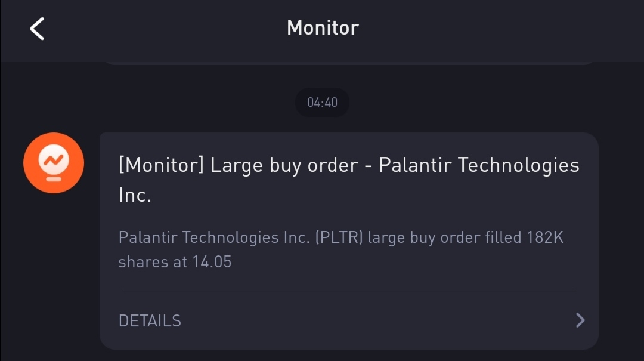The height and width of the screenshot is (361, 644).
Task: Click "shares at" on description's second line
Action: pos(153,261)
